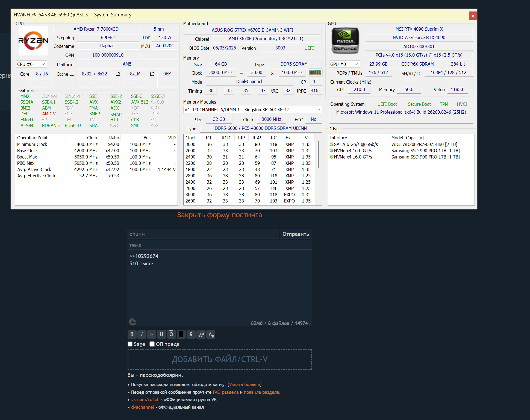Expand the memory module DIMM dropdown
Viewport: 530px width, 420px height.
coord(253,110)
